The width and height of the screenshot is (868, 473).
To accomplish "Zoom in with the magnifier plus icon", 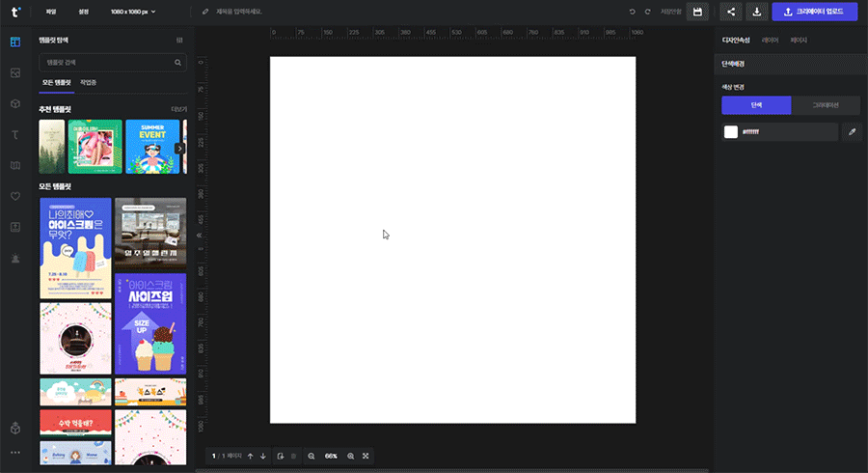I will [x=350, y=456].
